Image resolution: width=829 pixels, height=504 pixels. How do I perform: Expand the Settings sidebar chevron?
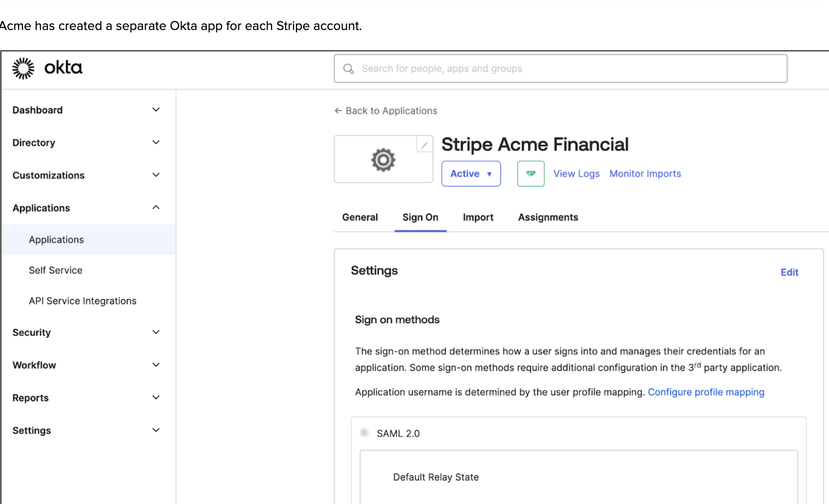point(156,430)
